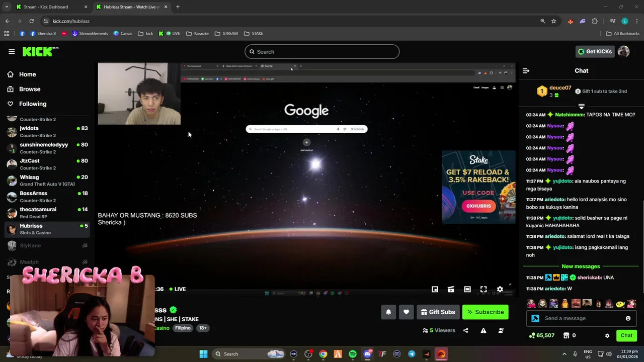This screenshot has height=362, width=644.
Task: Click the Stake promo banner on stream
Action: 478,187
